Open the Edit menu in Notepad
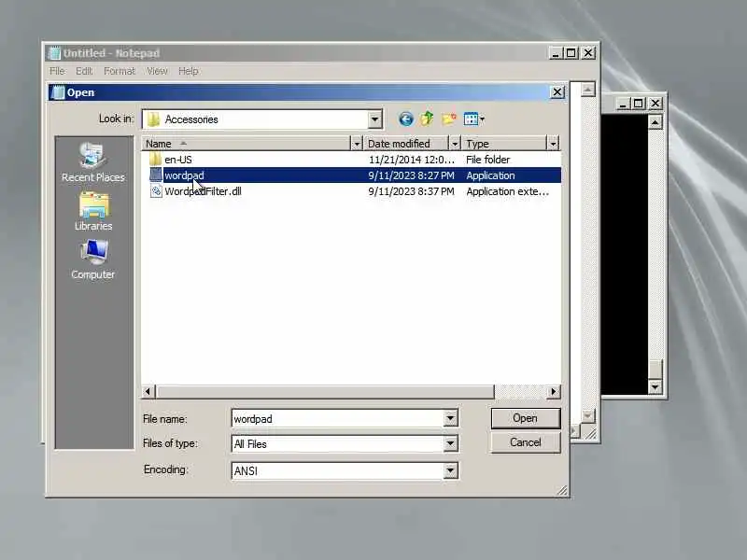This screenshot has height=560, width=747. pos(84,71)
